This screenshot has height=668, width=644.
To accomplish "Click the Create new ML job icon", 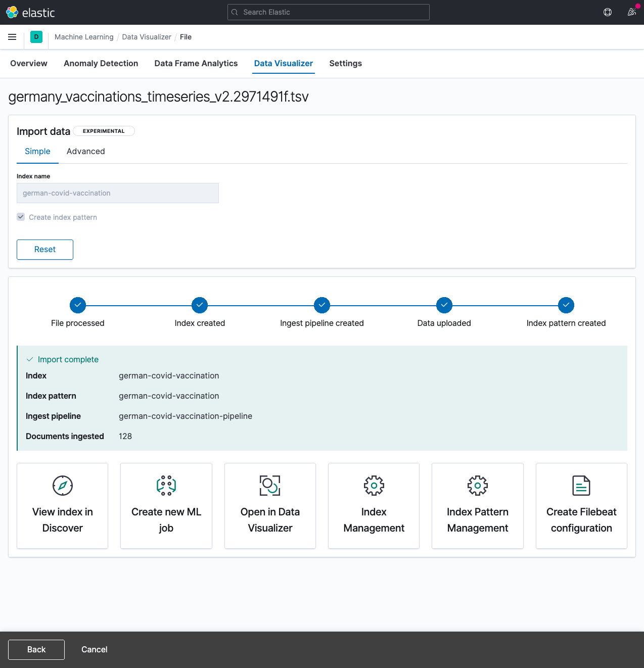I will pyautogui.click(x=166, y=486).
